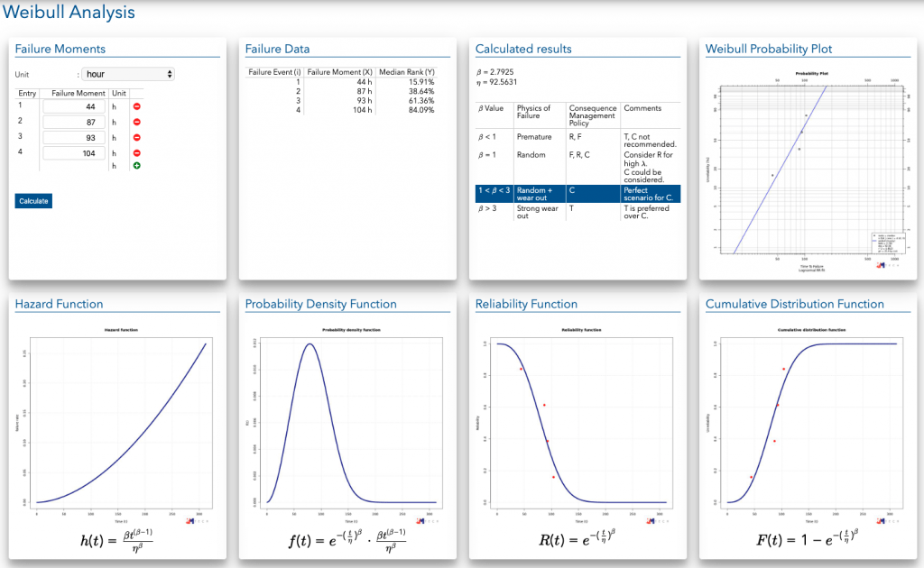Click the logo icon under Hazard function chart
Viewport: 924px width, 568px height.
(189, 520)
